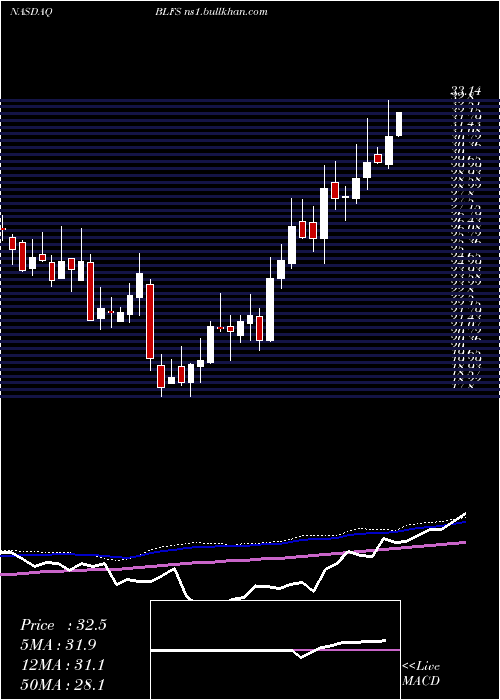Screen dimensions: 500x700
Task: Click the 12MA : 31.1 value
Action: (x=63, y=665)
